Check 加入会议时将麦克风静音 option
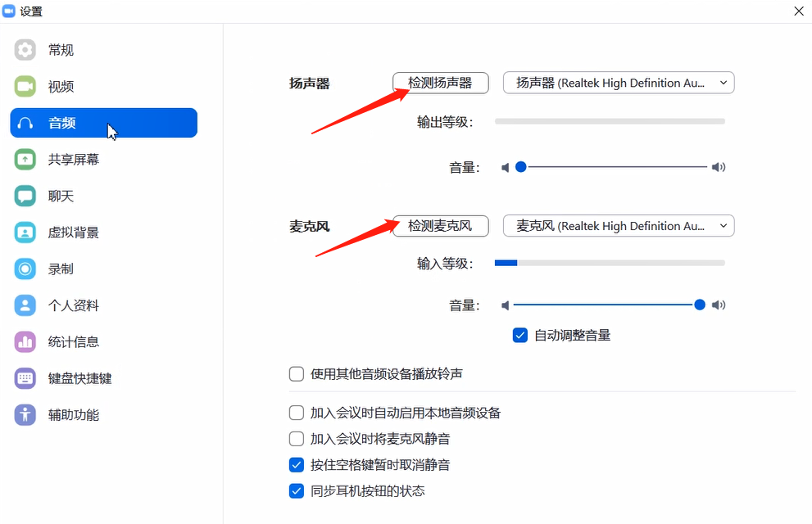 click(297, 439)
